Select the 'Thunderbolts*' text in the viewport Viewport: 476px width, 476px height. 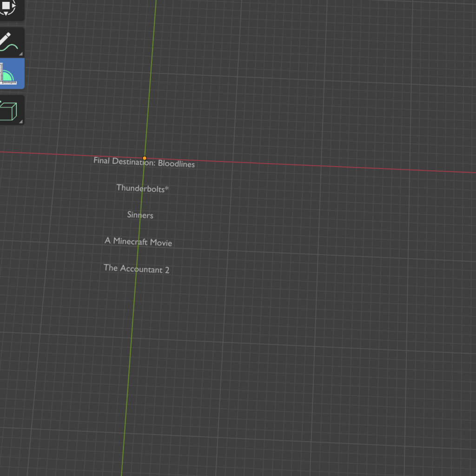coord(142,188)
